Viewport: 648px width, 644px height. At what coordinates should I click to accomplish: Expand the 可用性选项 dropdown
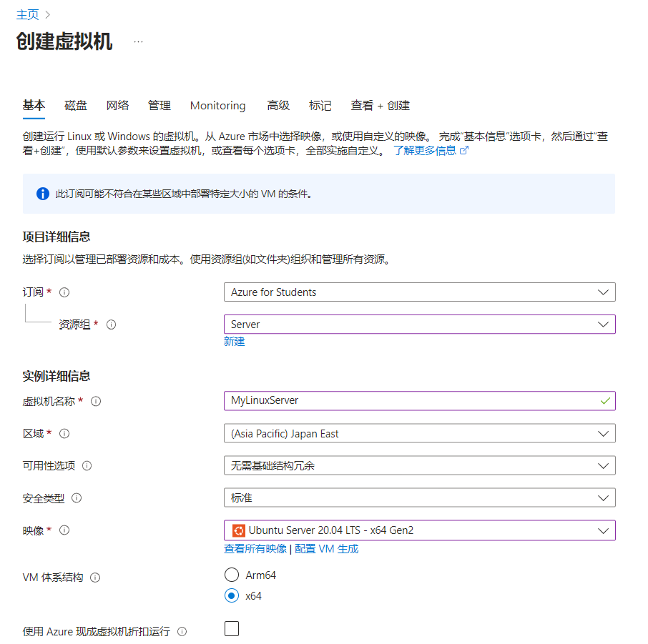click(x=419, y=465)
